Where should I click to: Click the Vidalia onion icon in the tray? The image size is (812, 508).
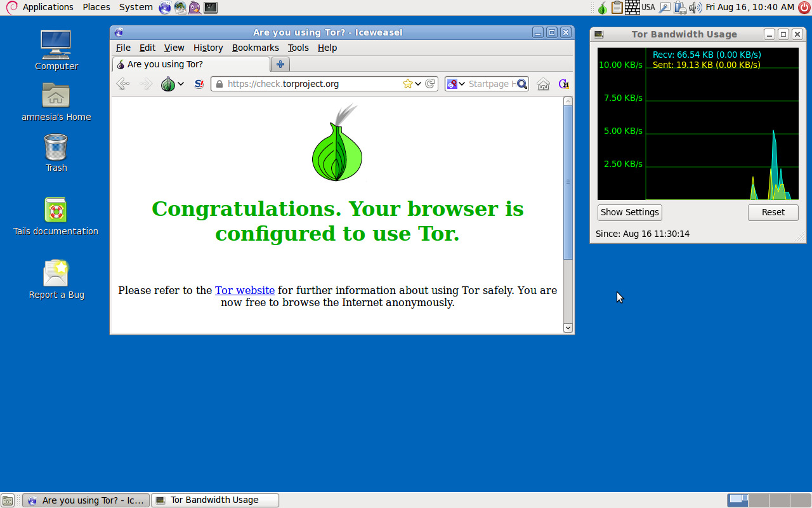[x=601, y=8]
